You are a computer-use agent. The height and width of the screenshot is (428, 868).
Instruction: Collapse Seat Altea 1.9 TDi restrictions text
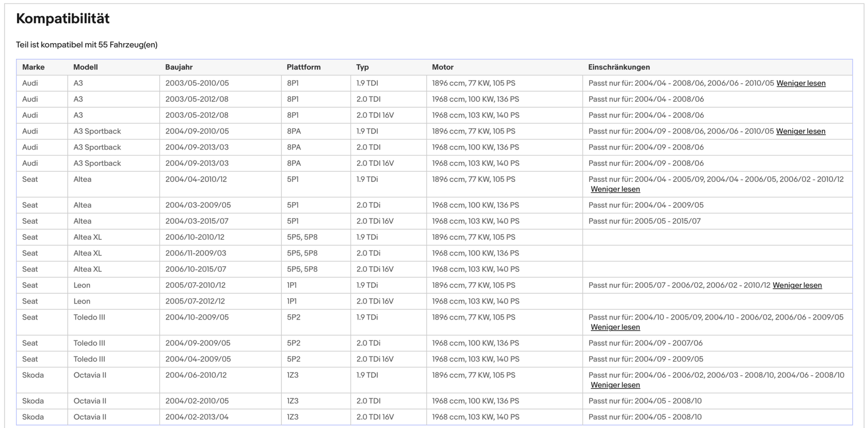(x=615, y=189)
